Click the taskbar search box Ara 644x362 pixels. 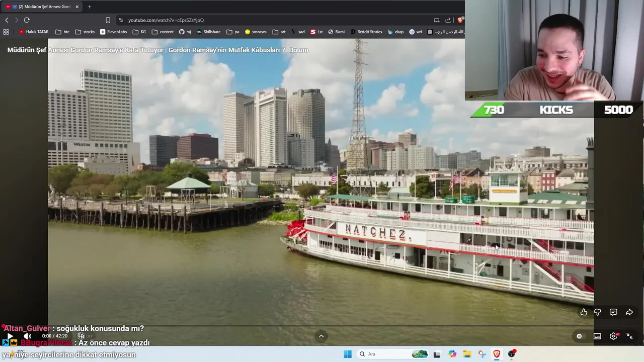(393, 354)
